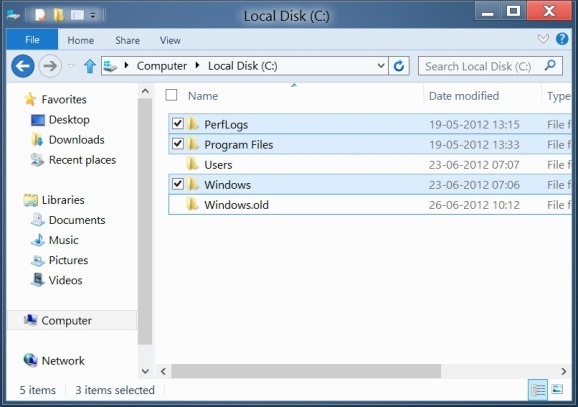Expand the arrow after Computer breadcrumb
Screen dimensions: 578x407
click(x=198, y=66)
